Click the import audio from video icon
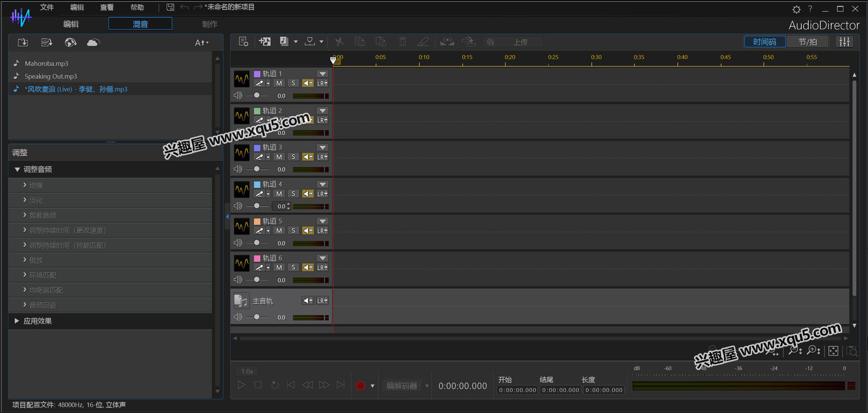 point(46,42)
